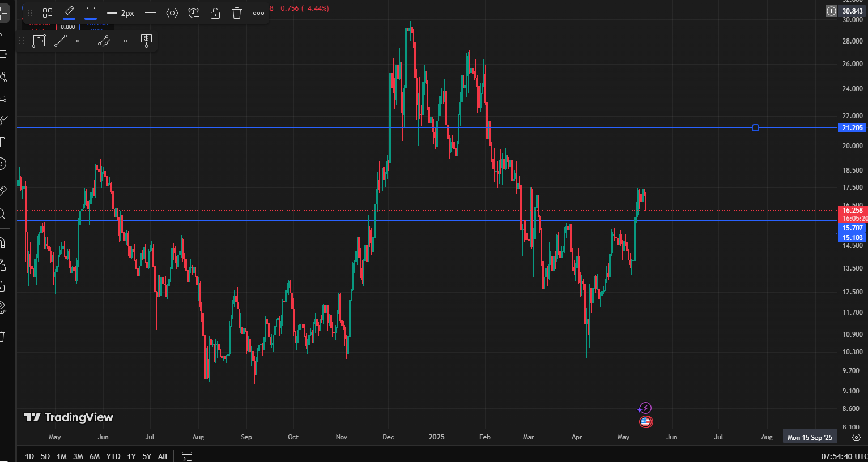Open the Go To Date calendar icon
Screen dimensions: 868x462
pos(187,456)
